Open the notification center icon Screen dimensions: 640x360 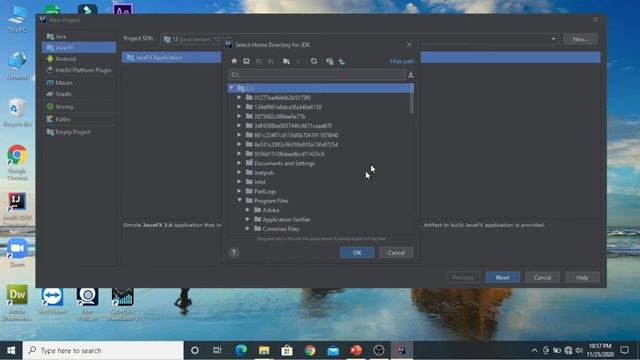tap(624, 350)
